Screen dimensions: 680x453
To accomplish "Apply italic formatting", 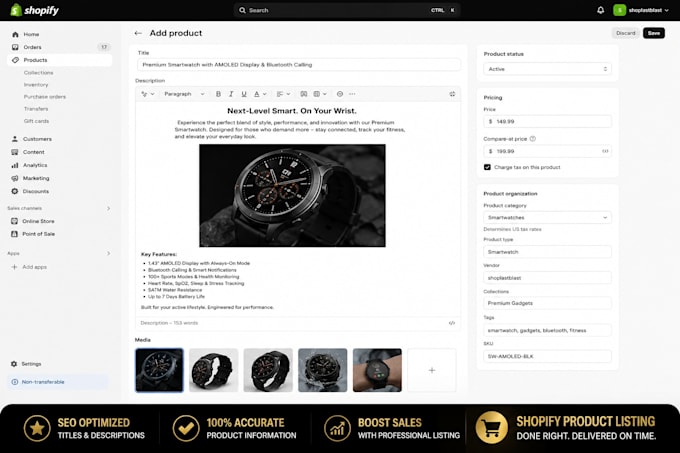I will 231,94.
